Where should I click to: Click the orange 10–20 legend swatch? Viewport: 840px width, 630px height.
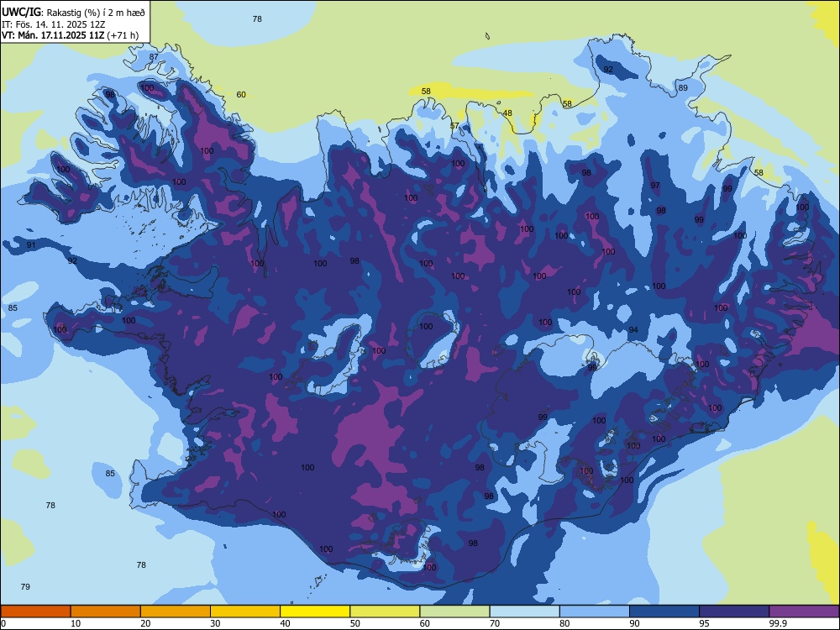[x=106, y=612]
